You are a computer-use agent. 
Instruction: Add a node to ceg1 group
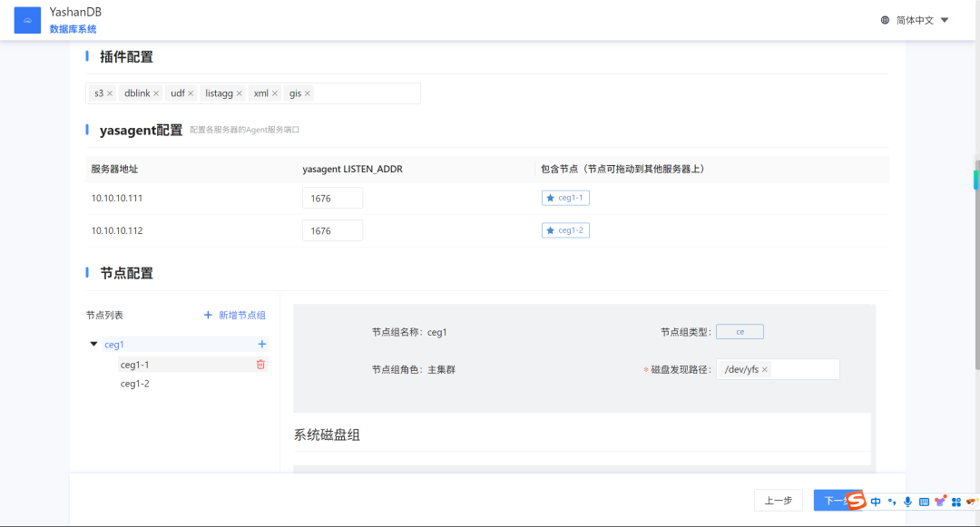[x=262, y=344]
